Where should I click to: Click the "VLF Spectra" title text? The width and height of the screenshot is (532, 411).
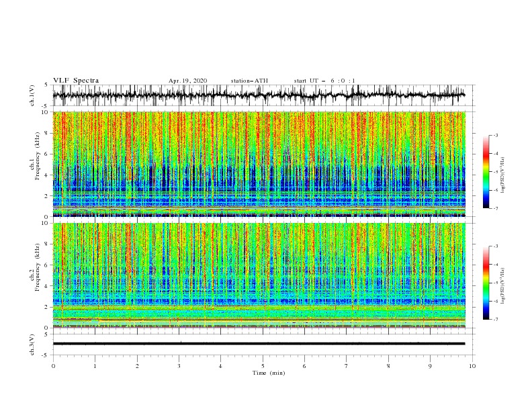tap(76, 81)
